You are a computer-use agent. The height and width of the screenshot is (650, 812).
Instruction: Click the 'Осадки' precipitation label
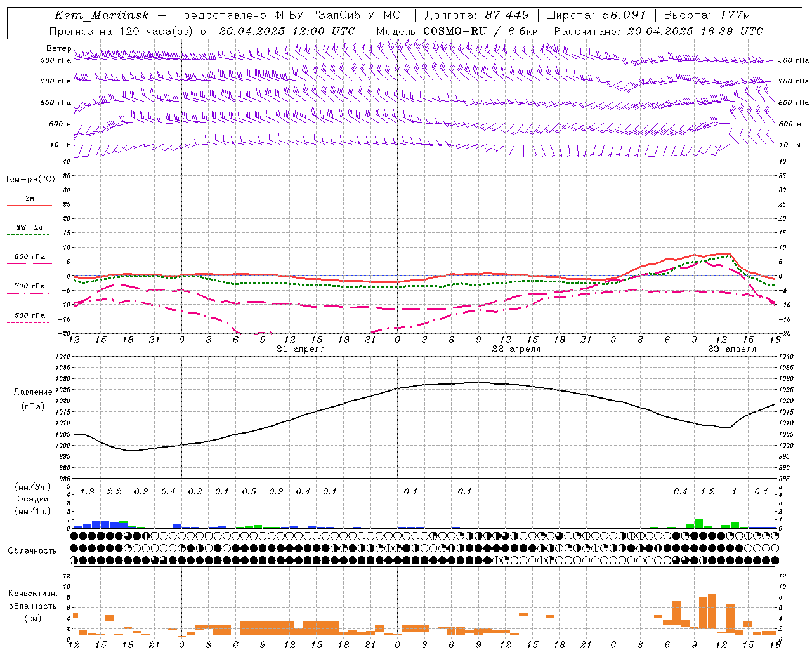(x=33, y=499)
